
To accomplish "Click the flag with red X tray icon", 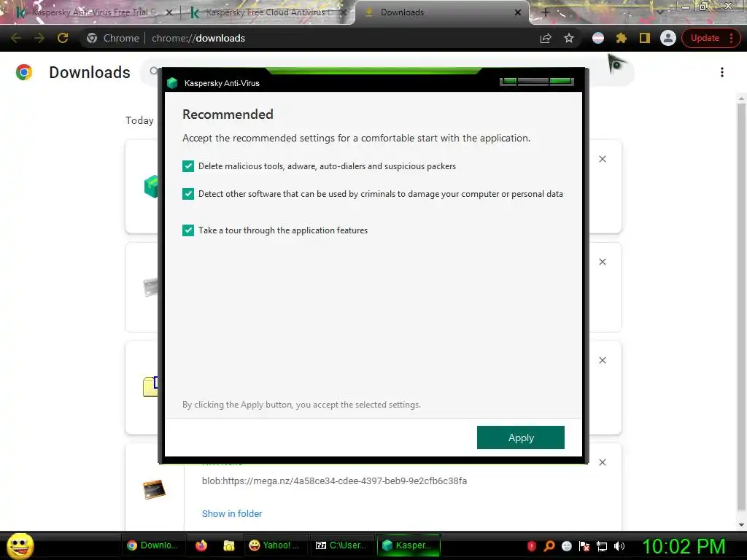I will pos(584,546).
